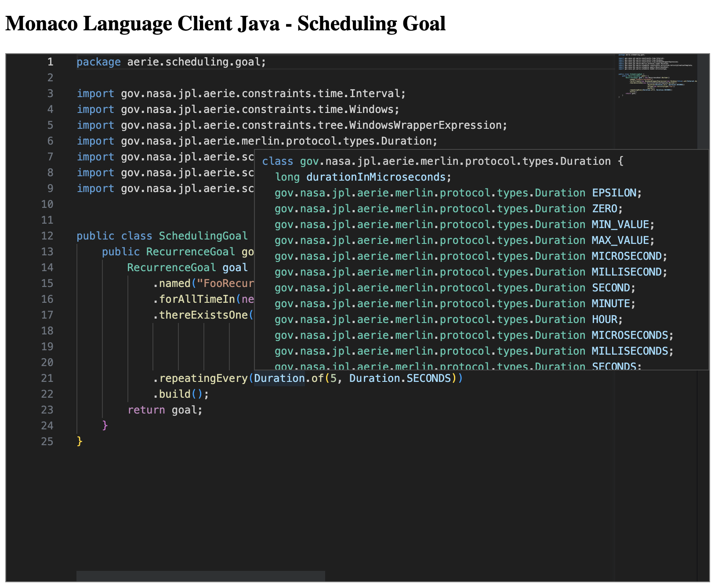Click the highlighted Duration token on line 21
Screen dimensions: 718x588
click(x=279, y=378)
